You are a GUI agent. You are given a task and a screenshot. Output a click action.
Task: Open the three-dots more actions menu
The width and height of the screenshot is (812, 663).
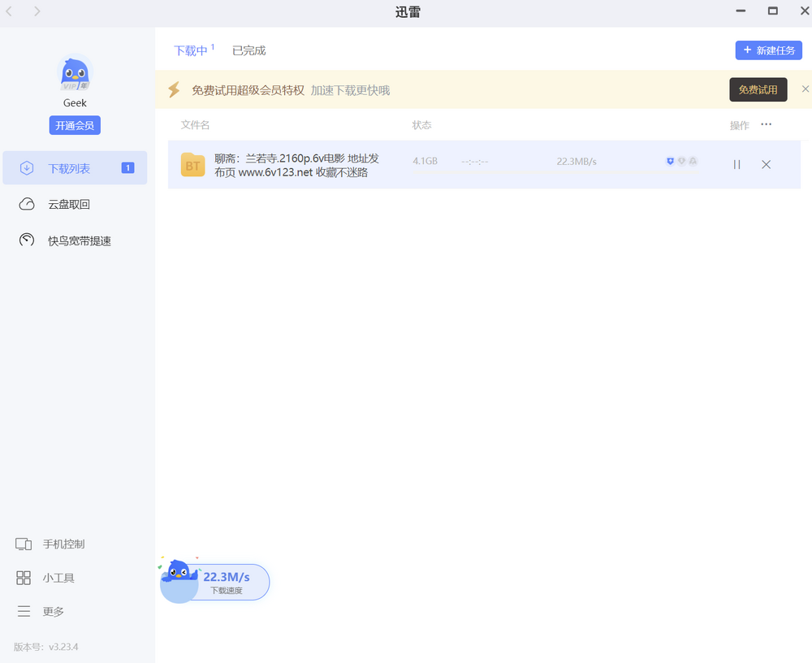point(766,124)
